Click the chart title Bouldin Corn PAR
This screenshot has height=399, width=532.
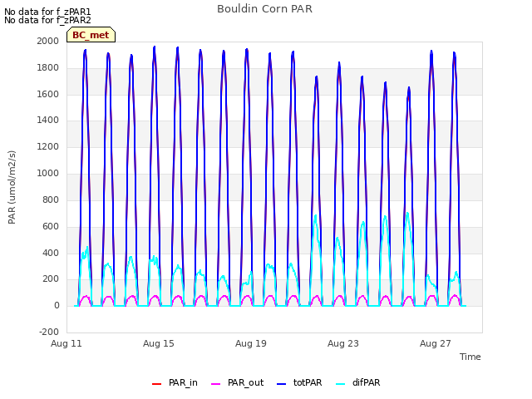pos(264,9)
